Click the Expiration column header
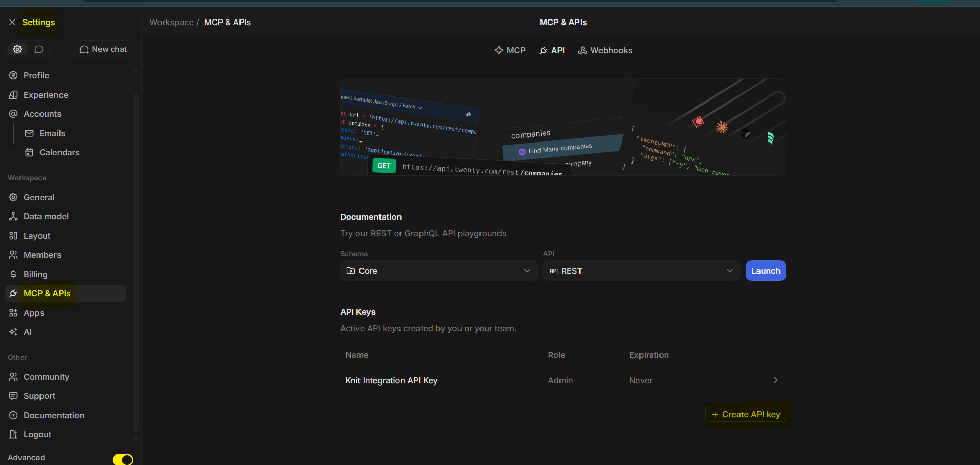 coord(649,355)
